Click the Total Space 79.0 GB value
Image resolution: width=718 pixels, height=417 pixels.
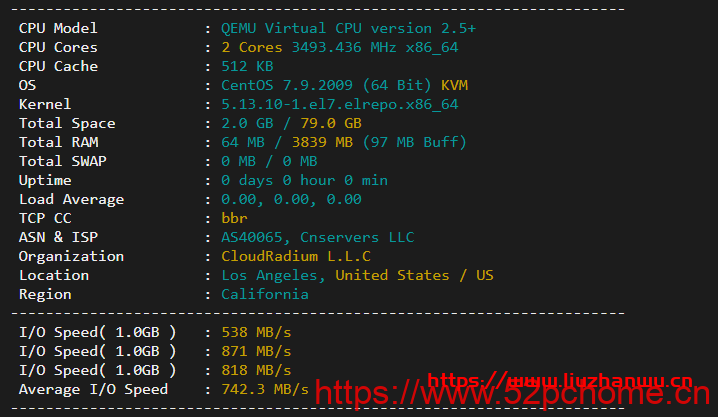click(x=331, y=124)
